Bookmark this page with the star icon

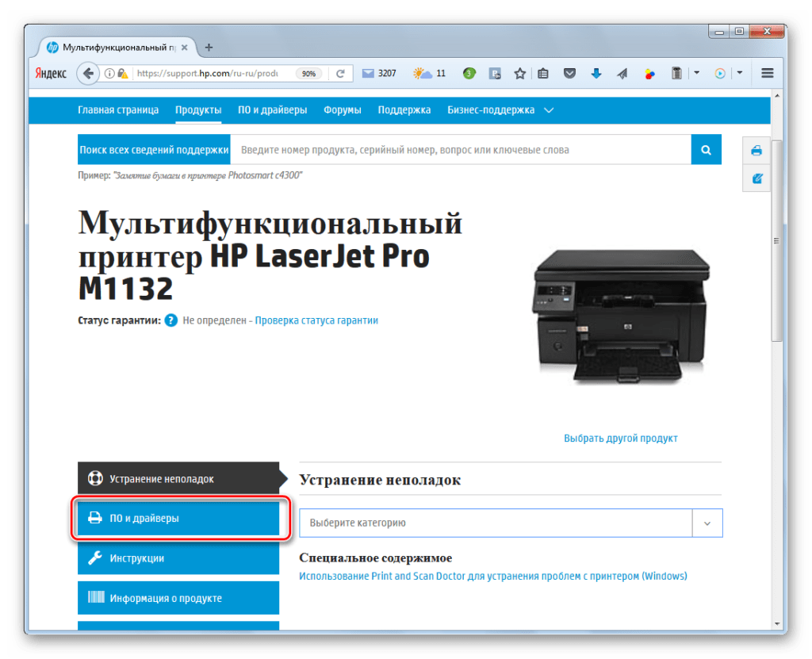pyautogui.click(x=519, y=74)
